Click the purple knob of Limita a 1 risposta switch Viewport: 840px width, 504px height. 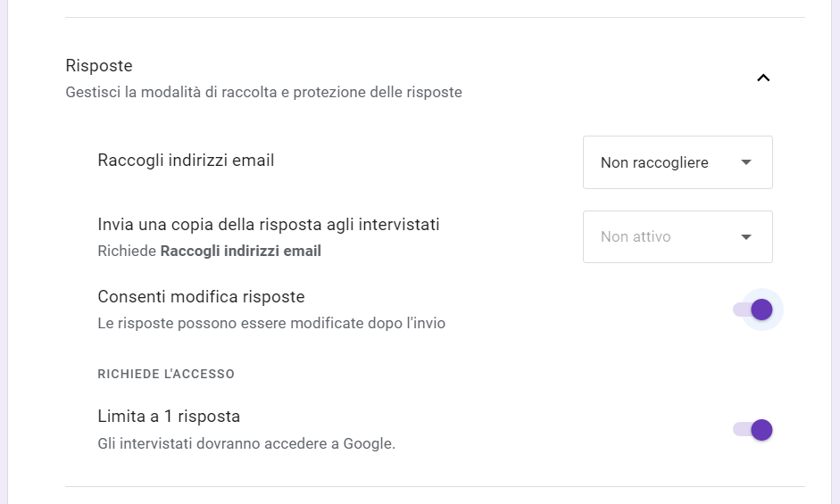(x=761, y=430)
